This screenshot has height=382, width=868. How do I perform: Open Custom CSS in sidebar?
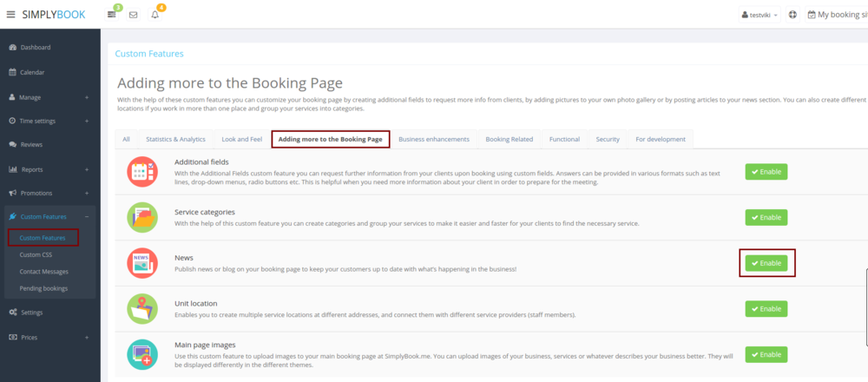tap(36, 255)
